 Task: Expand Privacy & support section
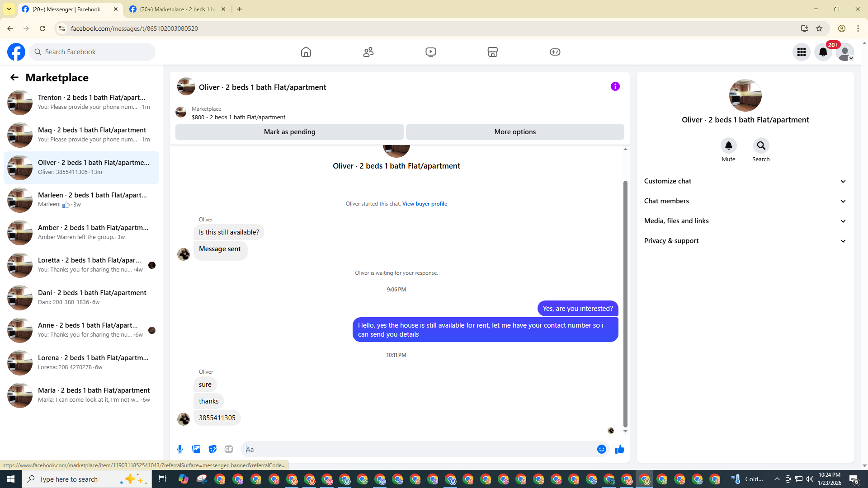click(x=745, y=241)
